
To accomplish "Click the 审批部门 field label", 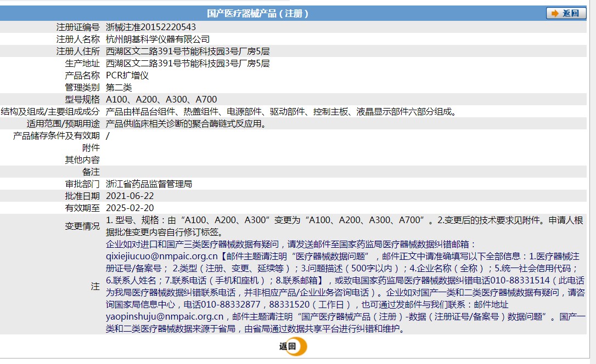I will click(82, 184).
